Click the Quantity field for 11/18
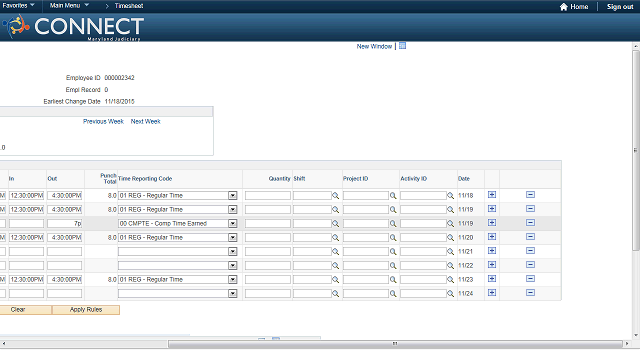 (x=268, y=196)
